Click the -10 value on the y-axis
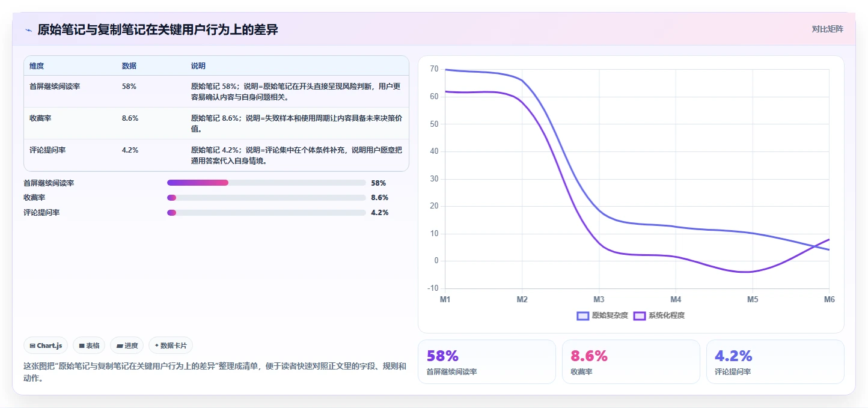 coord(433,288)
